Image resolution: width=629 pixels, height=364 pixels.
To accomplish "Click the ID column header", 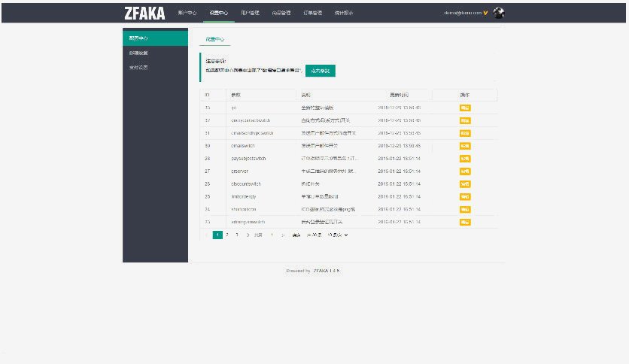I will click(x=213, y=95).
